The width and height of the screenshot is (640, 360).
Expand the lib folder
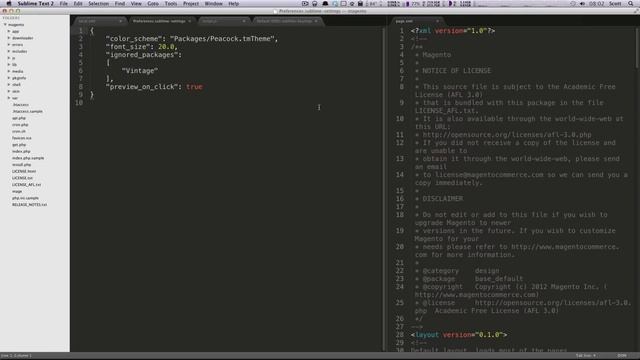(9, 64)
